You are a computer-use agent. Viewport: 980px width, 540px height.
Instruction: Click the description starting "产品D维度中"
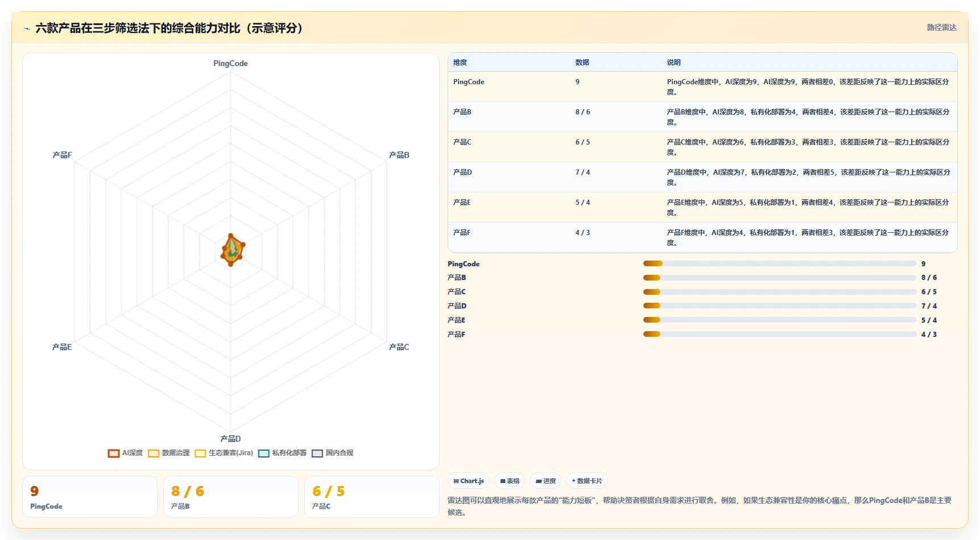coord(808,178)
